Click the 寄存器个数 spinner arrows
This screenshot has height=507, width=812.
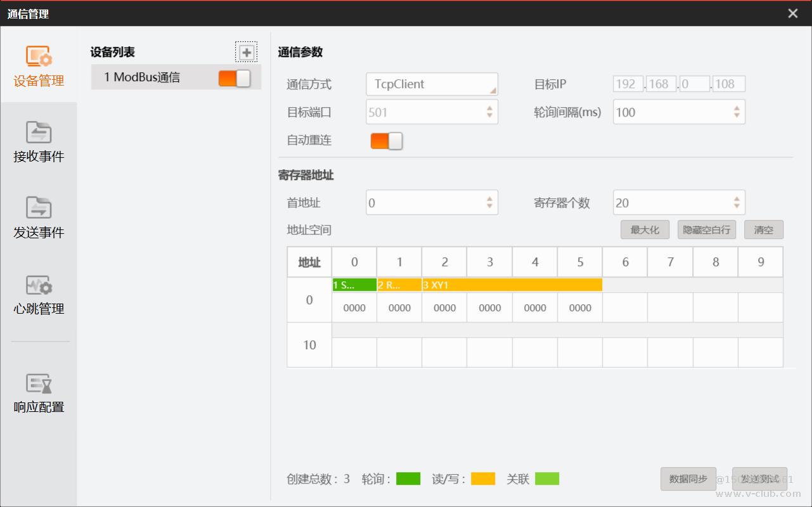[737, 203]
